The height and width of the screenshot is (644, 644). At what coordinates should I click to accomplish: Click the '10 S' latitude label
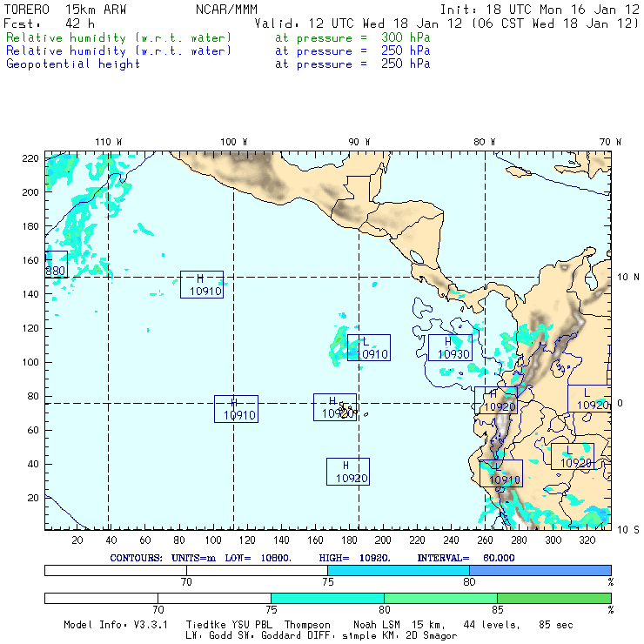click(628, 530)
